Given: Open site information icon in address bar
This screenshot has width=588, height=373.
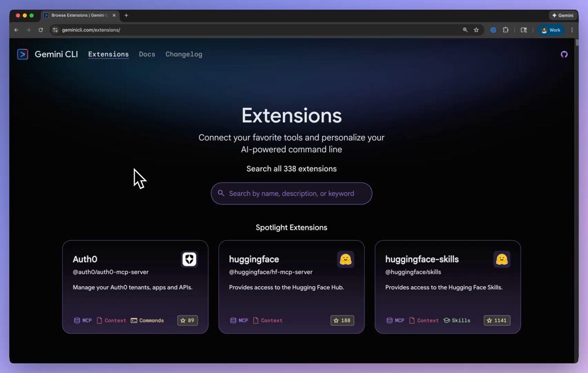Looking at the screenshot, I should (x=55, y=30).
